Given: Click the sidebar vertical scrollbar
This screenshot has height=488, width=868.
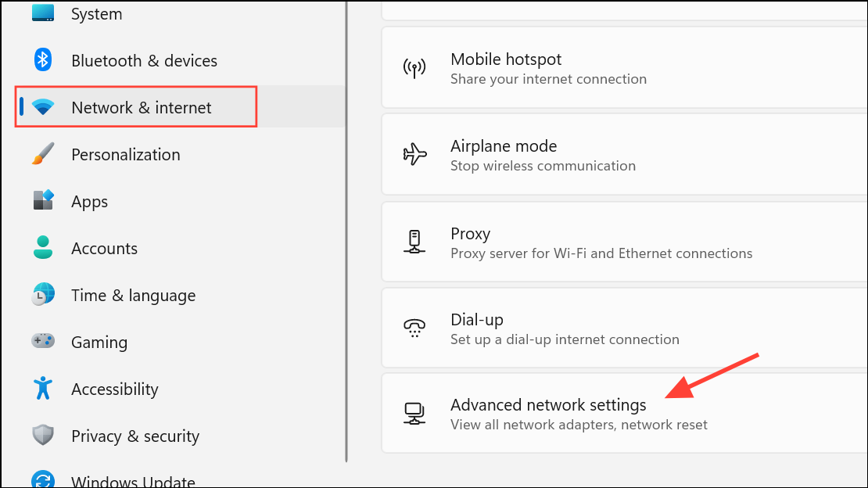Looking at the screenshot, I should click(x=346, y=231).
